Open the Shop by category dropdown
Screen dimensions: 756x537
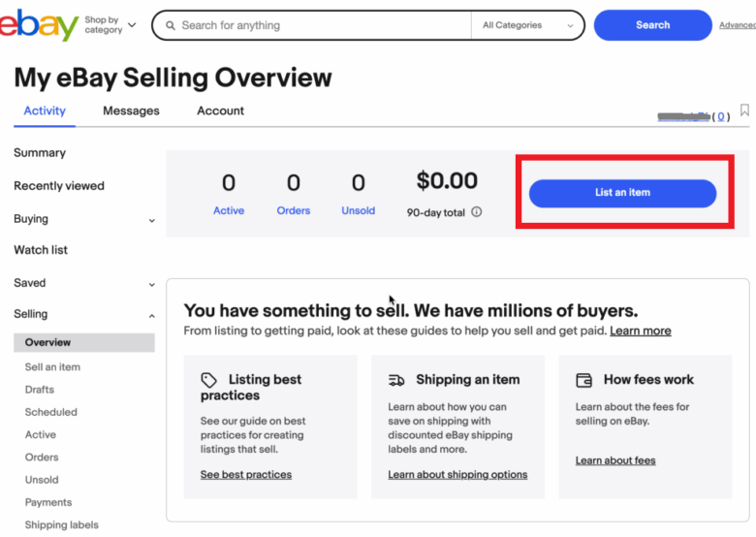110,25
